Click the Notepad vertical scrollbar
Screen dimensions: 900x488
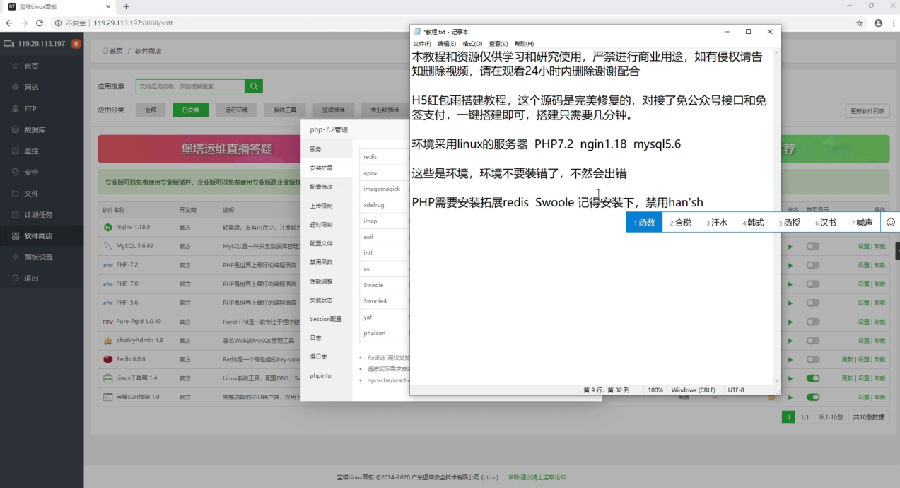[x=777, y=216]
